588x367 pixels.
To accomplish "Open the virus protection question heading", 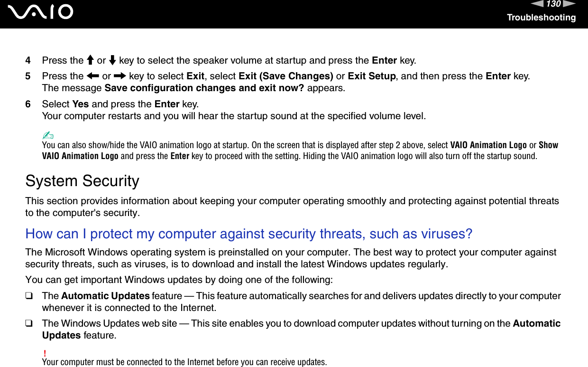I will click(x=249, y=234).
